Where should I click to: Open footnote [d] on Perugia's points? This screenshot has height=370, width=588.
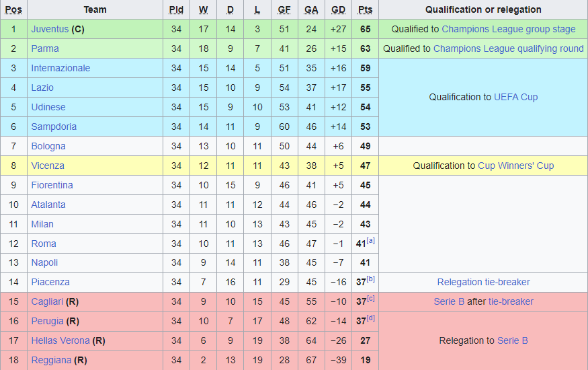370,318
